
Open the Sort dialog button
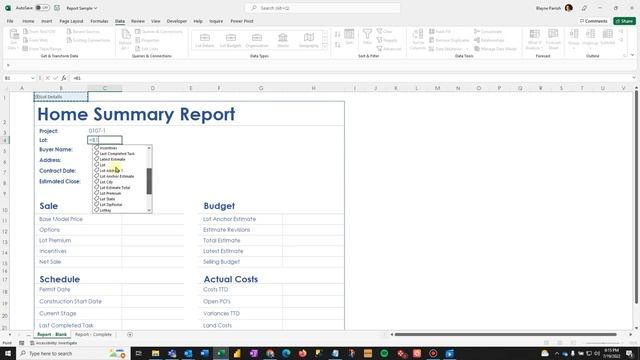click(x=349, y=37)
